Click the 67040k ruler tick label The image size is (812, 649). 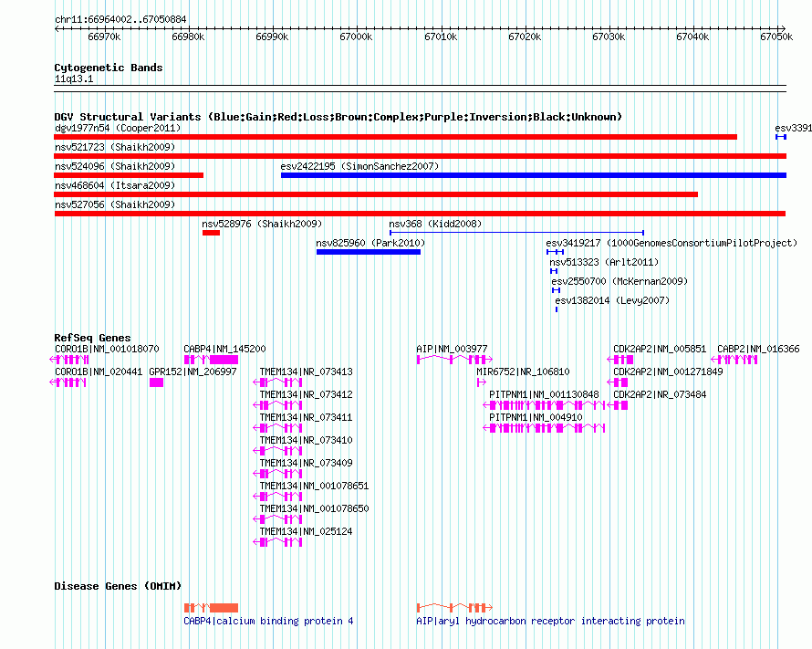click(x=692, y=37)
